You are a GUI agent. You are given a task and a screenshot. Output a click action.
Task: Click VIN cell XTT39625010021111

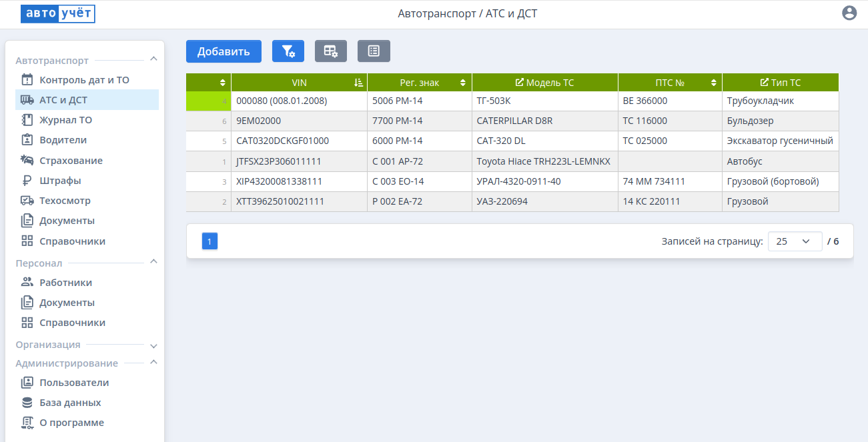(x=299, y=201)
